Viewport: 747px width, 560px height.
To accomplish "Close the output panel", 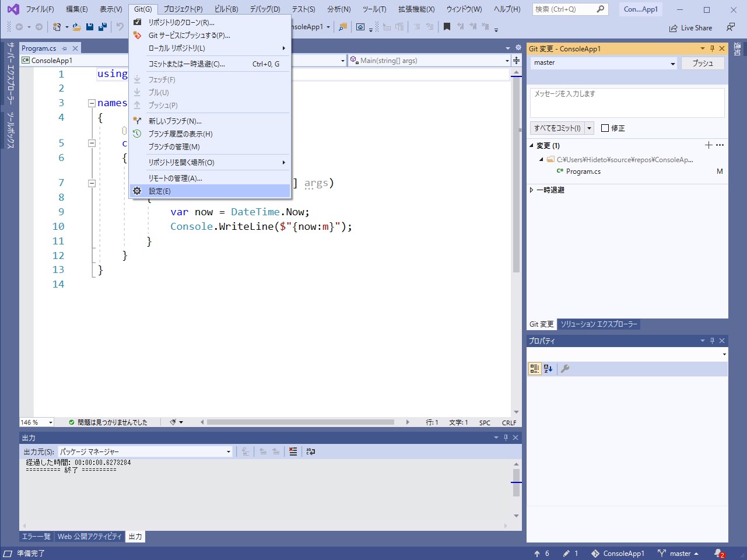I will pos(515,437).
